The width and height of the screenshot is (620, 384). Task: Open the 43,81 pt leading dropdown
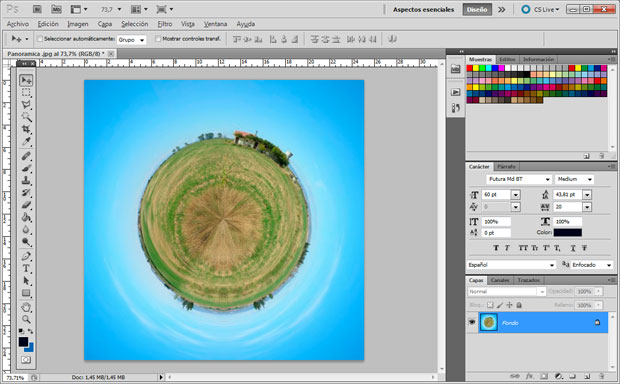(x=587, y=195)
